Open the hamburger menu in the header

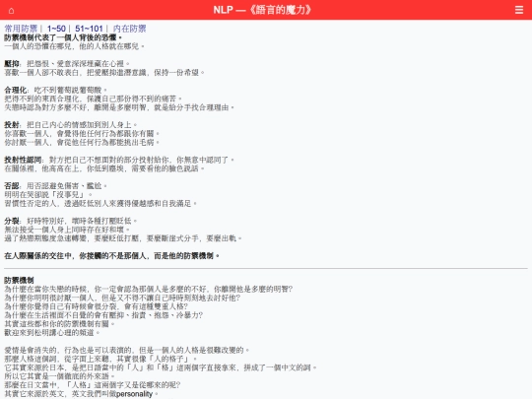tap(519, 10)
